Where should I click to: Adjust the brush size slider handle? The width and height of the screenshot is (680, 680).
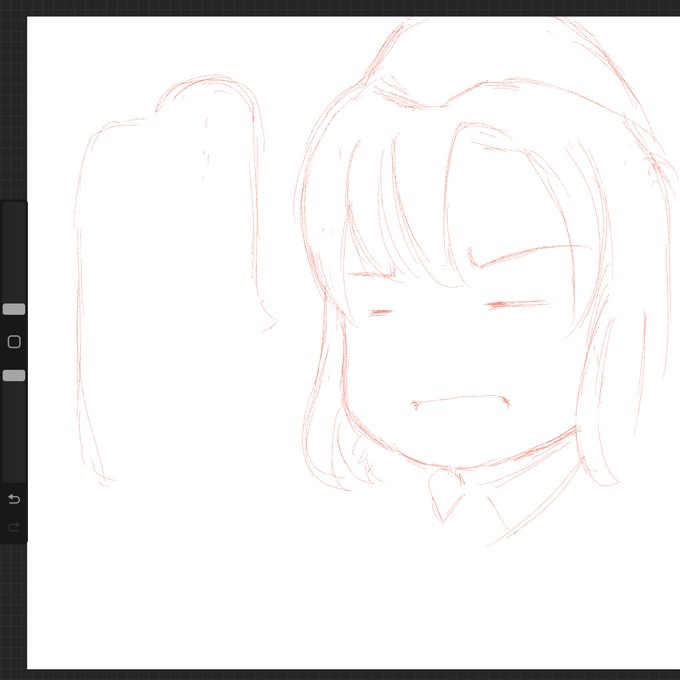(x=14, y=309)
